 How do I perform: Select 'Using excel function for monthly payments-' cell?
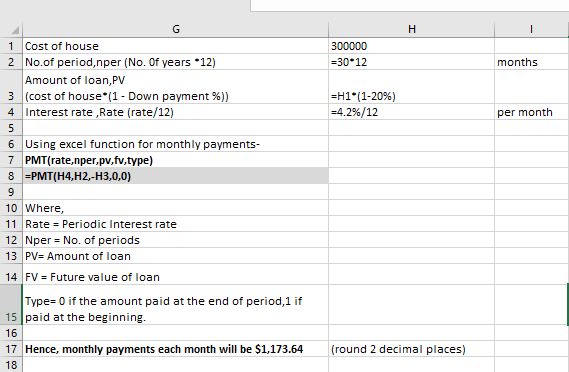point(176,144)
